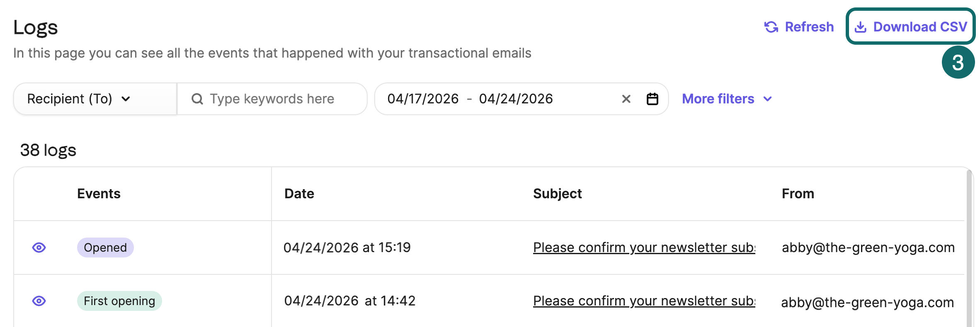Click the Opened event badge

[x=105, y=248]
